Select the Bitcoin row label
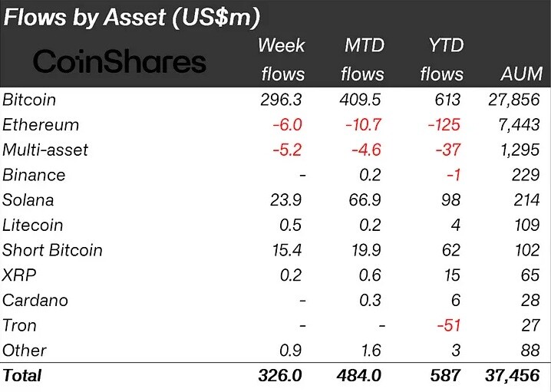This screenshot has width=551, height=392. click(29, 100)
